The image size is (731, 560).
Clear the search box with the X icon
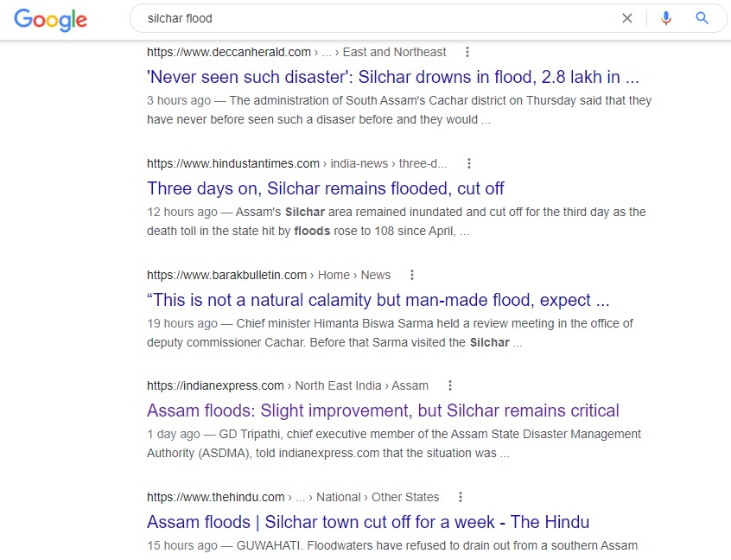(x=627, y=18)
